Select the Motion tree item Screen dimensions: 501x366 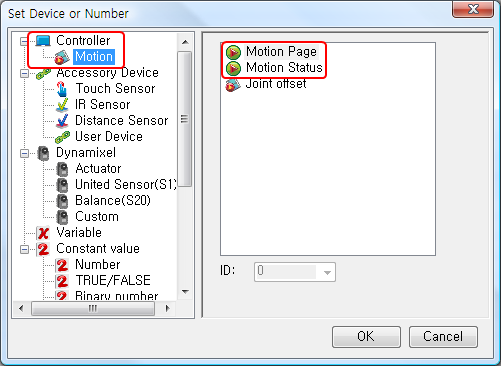[94, 57]
